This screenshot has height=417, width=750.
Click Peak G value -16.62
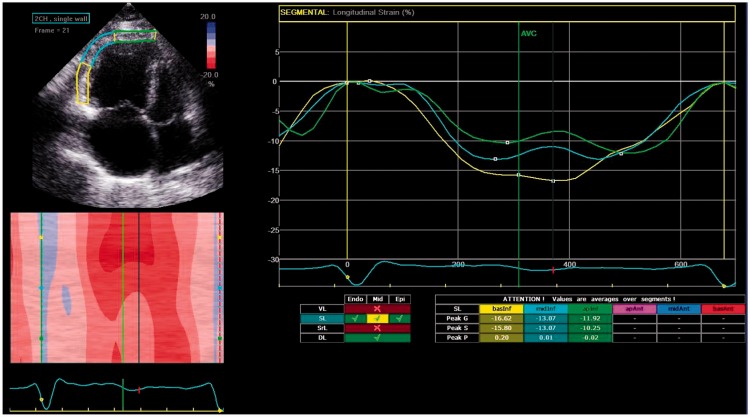click(501, 318)
